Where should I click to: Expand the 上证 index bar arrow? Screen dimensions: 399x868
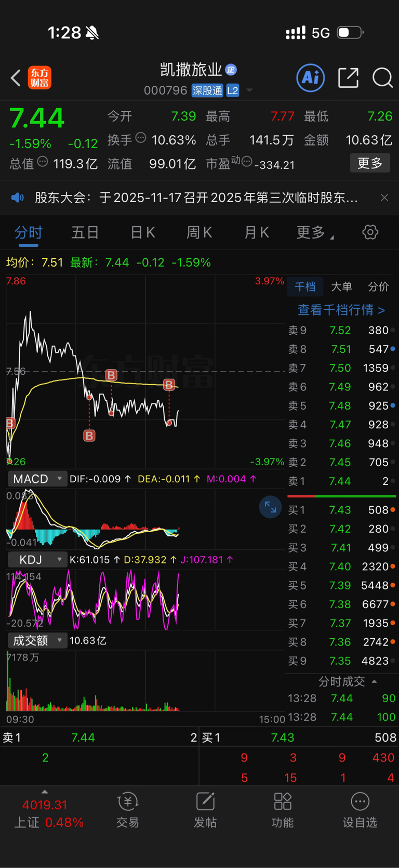[45, 792]
